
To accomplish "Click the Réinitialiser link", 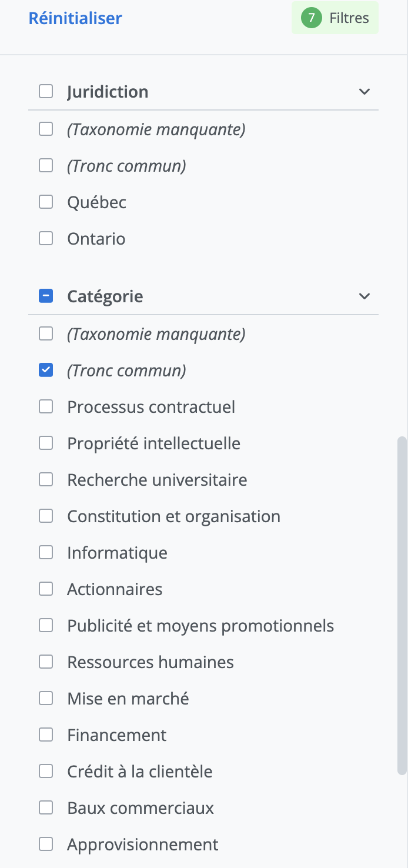I will tap(75, 18).
